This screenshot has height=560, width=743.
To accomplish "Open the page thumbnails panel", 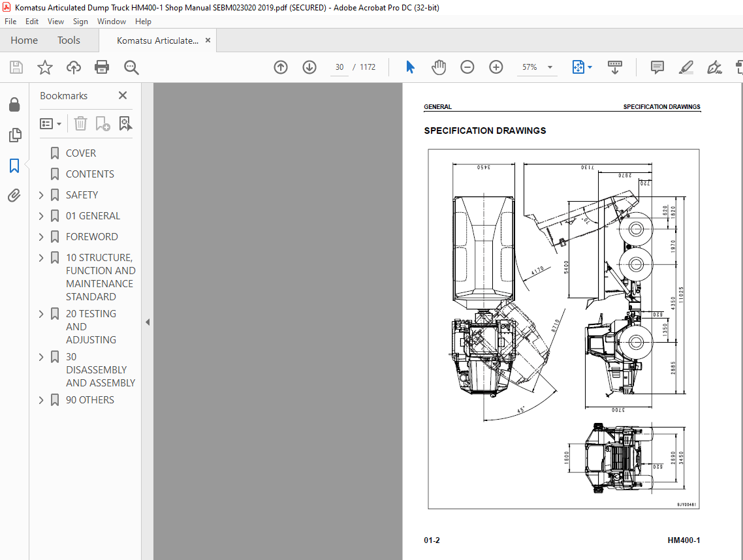I will click(x=14, y=135).
